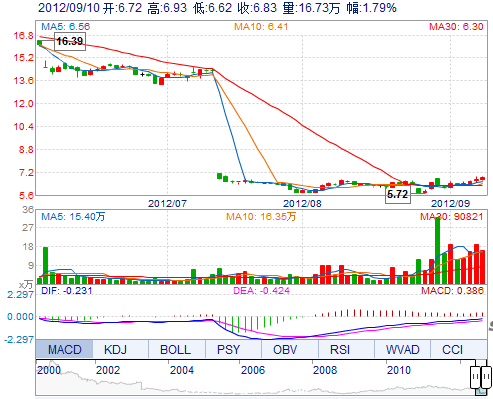Switch to the MACD indicator tab
The width and height of the screenshot is (493, 399).
point(64,349)
